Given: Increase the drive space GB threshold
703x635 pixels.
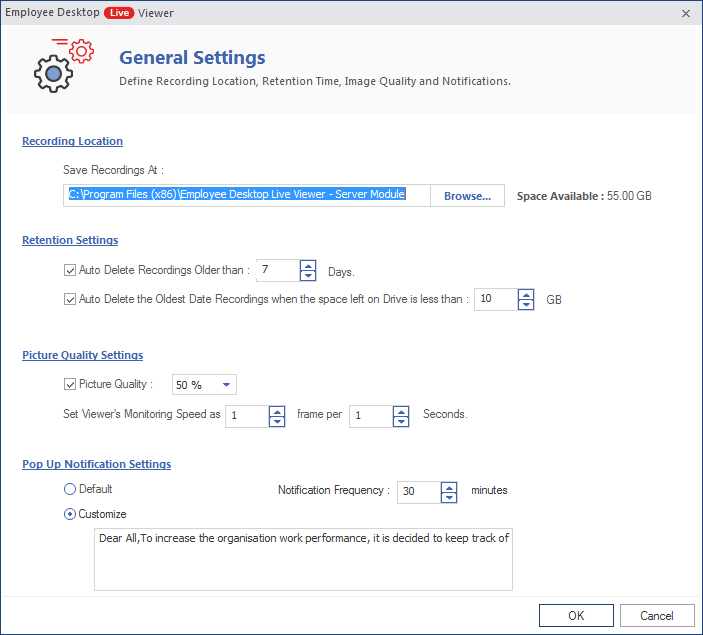Looking at the screenshot, I should [x=526, y=295].
